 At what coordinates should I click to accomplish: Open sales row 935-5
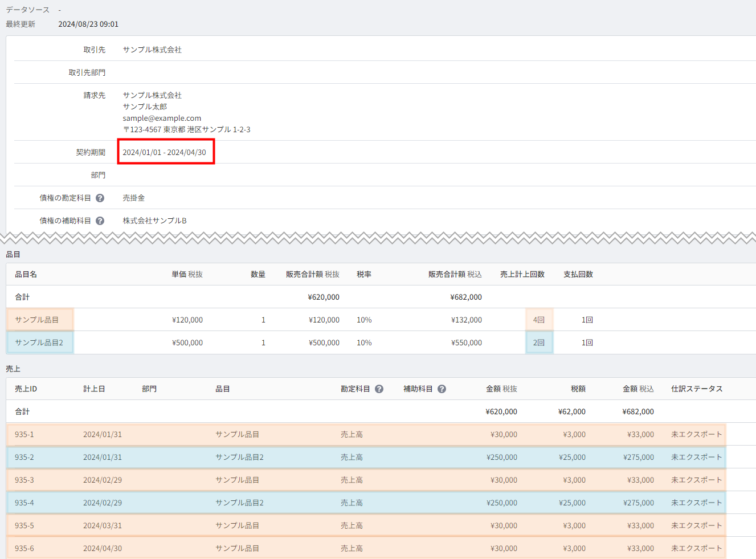pyautogui.click(x=366, y=525)
